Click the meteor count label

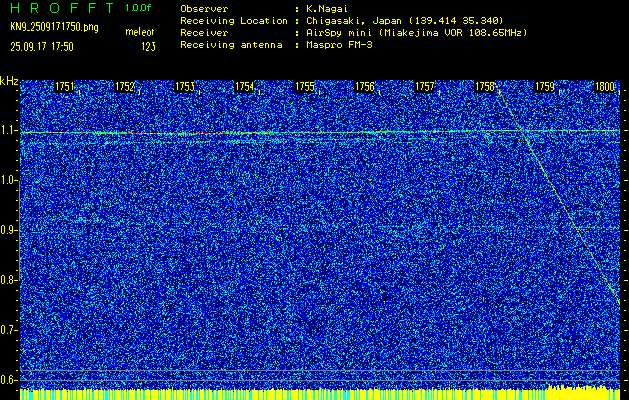coord(140,32)
